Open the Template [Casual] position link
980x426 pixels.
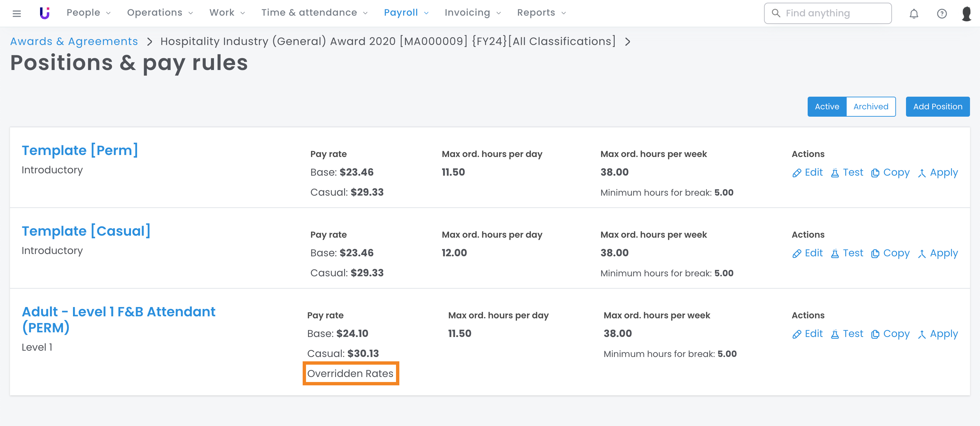pos(86,231)
